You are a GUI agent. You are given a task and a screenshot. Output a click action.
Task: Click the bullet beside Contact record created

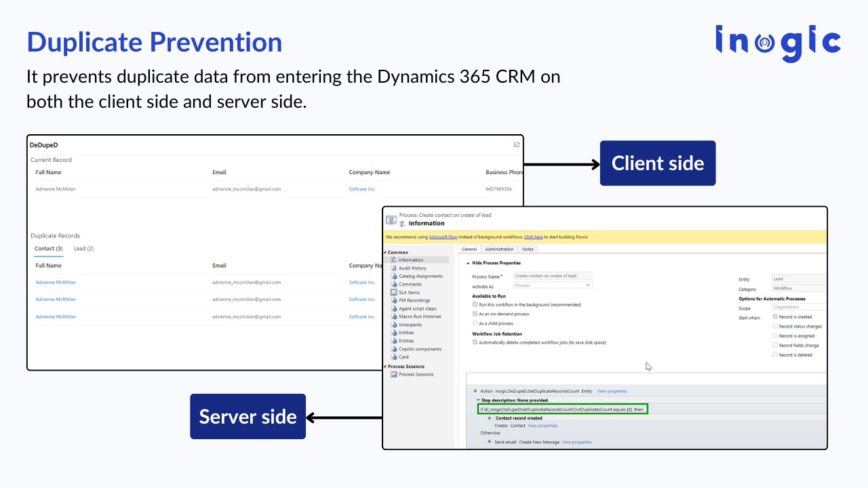click(x=489, y=418)
